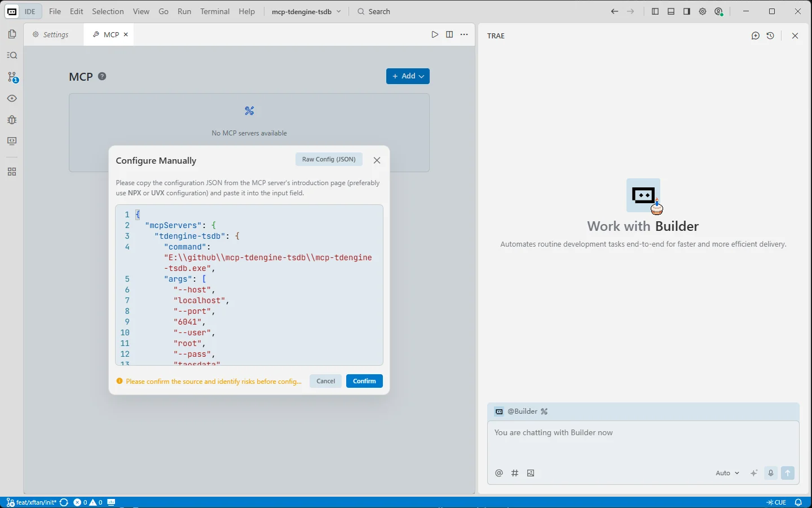Toggle the bottom panel layout
Screen dimensions: 812x508
671,11
